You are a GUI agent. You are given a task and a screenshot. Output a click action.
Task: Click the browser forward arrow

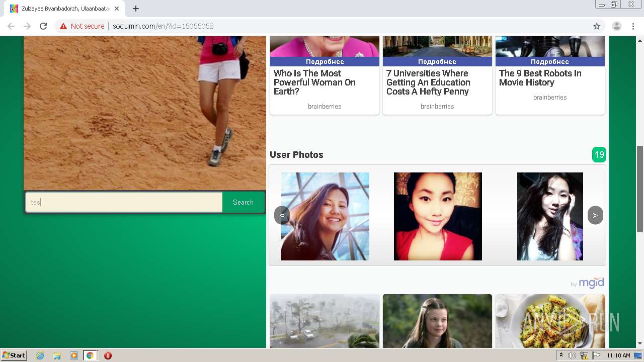coord(27,26)
